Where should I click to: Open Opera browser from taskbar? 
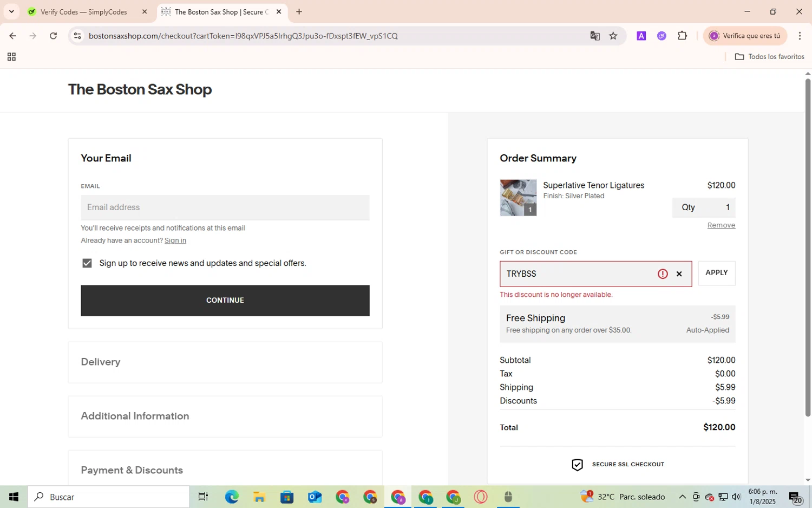(481, 497)
